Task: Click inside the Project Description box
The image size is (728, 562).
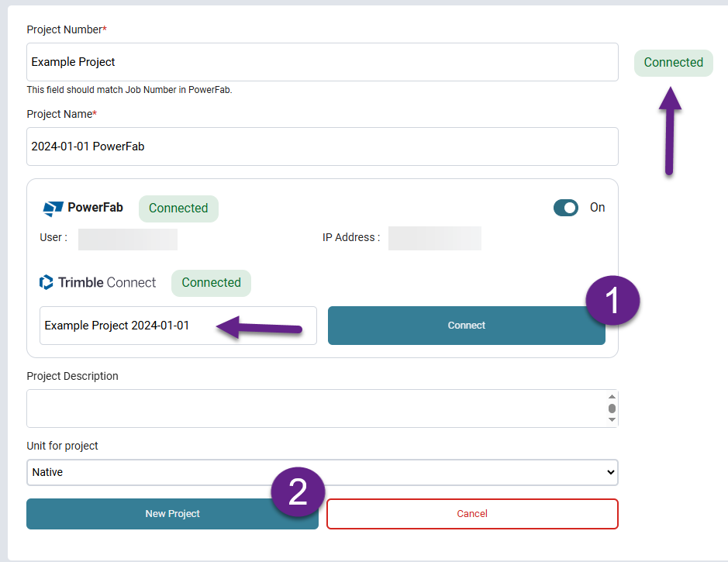Action: tap(310, 409)
